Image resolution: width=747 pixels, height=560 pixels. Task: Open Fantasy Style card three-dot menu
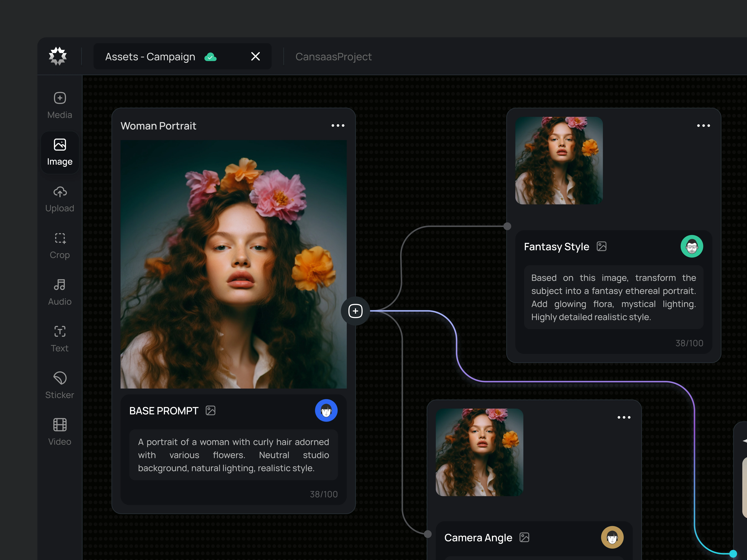click(703, 126)
